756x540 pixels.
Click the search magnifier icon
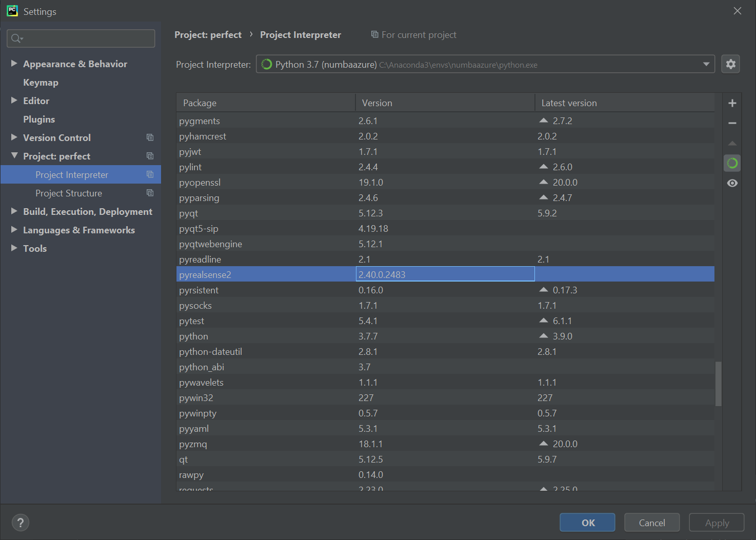(16, 38)
